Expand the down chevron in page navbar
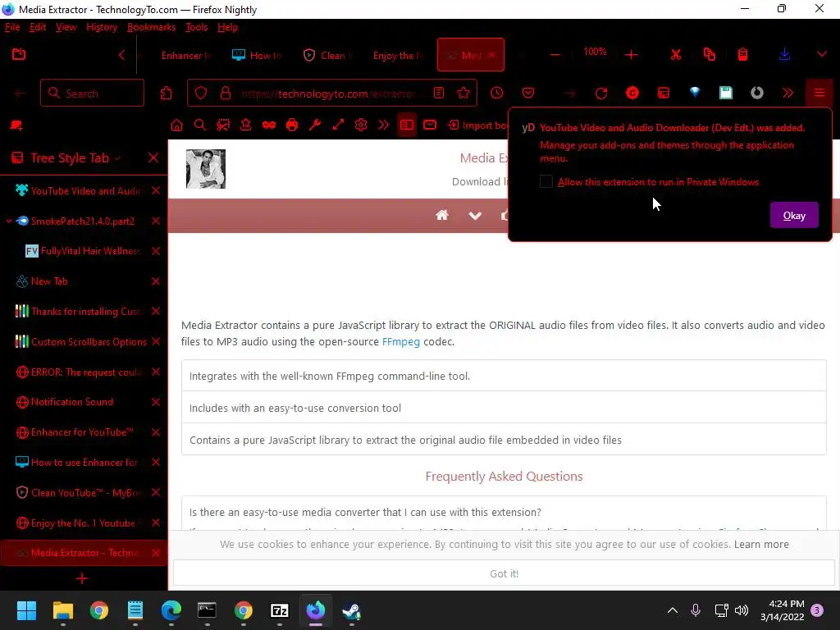 coord(475,216)
